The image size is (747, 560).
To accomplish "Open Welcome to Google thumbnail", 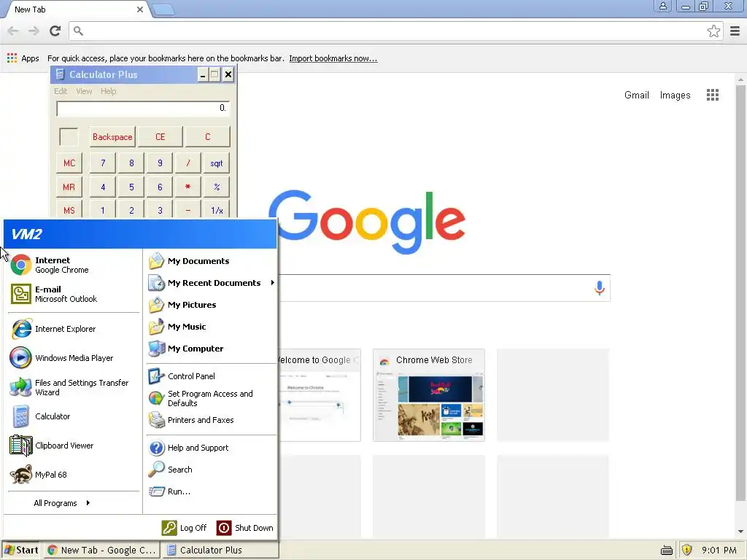I will point(320,395).
